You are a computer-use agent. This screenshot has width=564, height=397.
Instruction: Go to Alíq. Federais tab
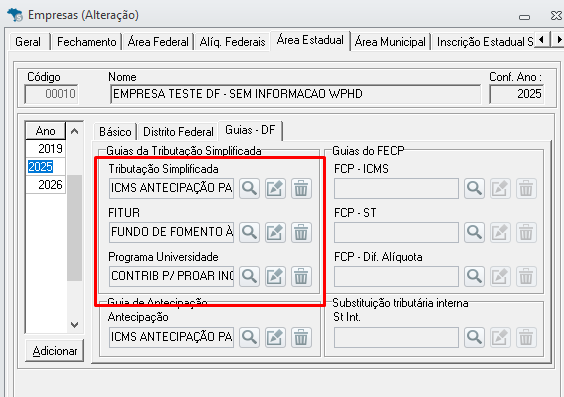coord(232,42)
